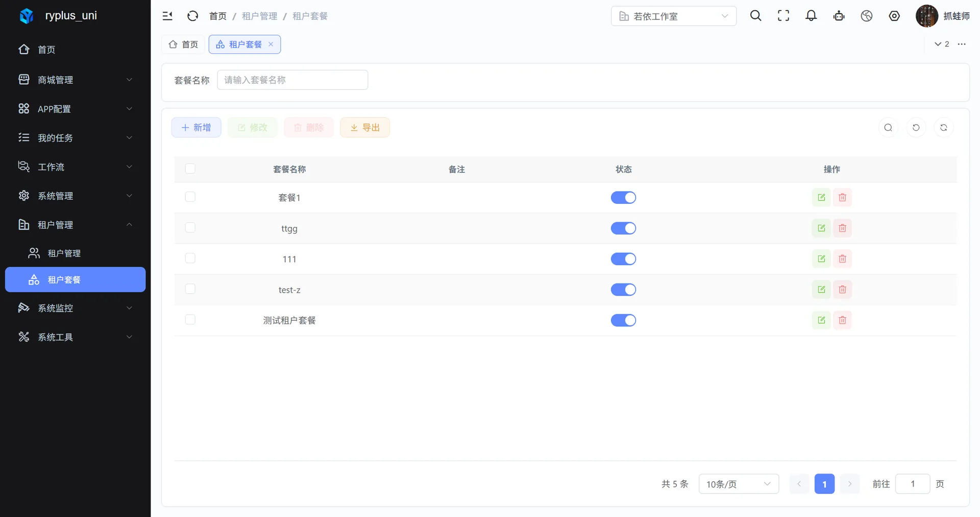
Task: Click the refresh table icon in toolbar
Action: pyautogui.click(x=916, y=128)
